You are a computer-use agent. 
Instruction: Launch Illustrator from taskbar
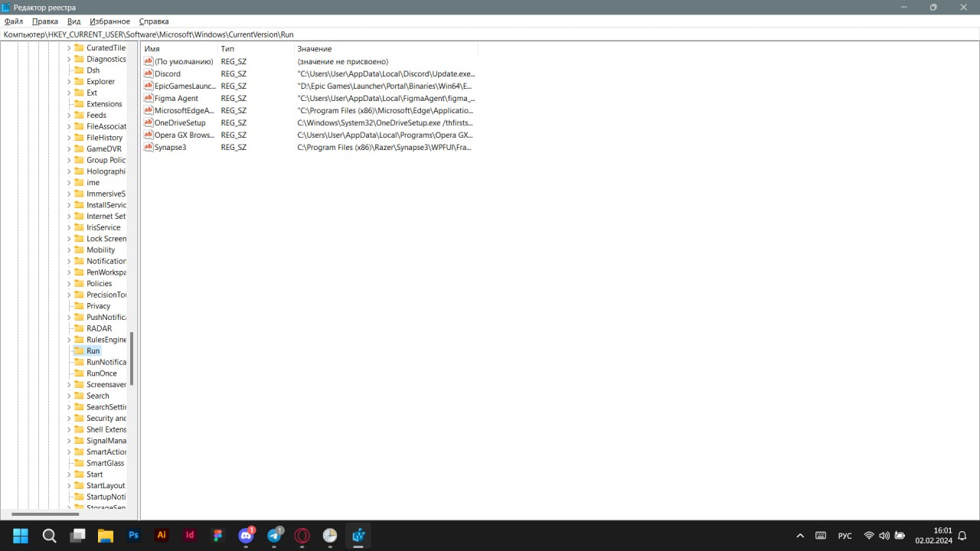point(162,536)
